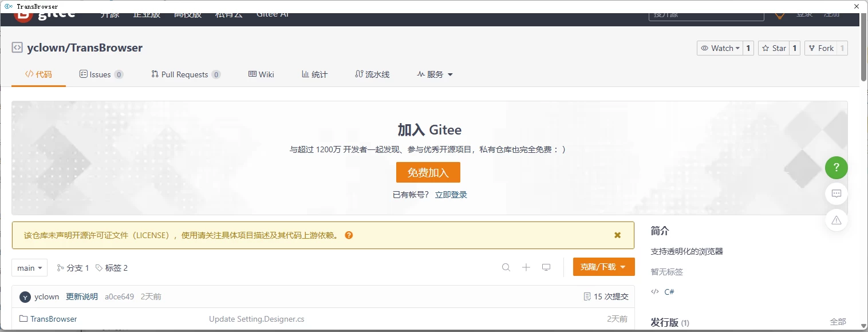Click the 暂无标签 text

(667, 272)
